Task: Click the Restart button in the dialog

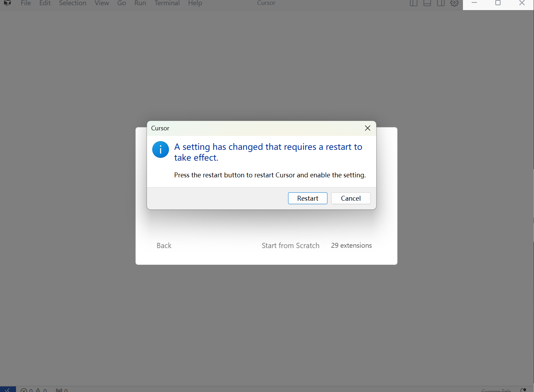Action: pyautogui.click(x=308, y=198)
